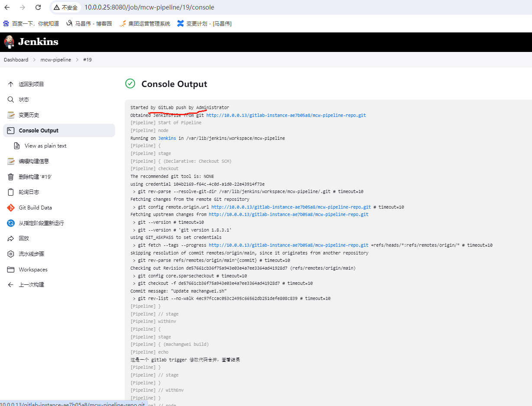Screen dimensions: 532x406
Task: Click the Dashboard breadcrumb
Action: [16, 60]
